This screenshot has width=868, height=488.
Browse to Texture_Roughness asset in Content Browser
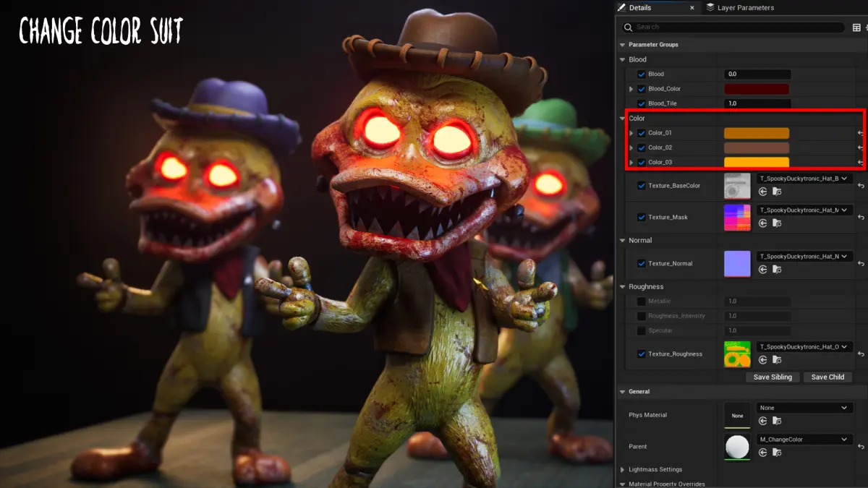tap(777, 360)
